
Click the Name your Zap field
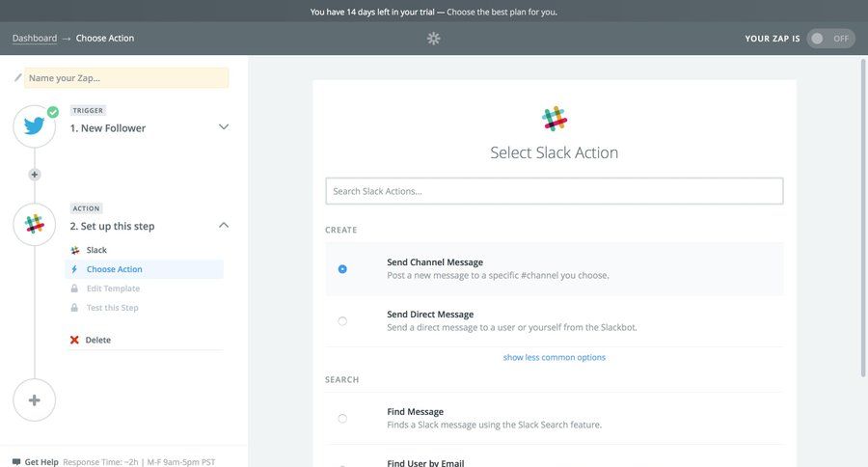tap(126, 77)
